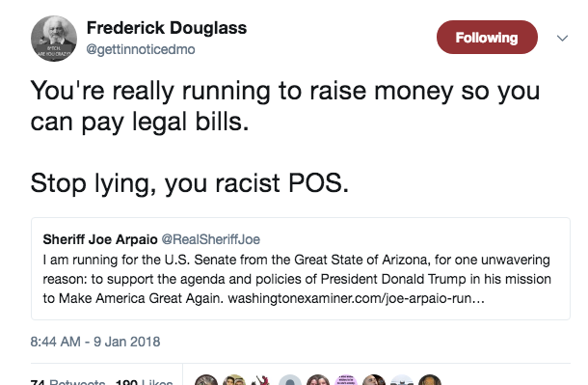Open the @gettinnoticedmo handle
588x385 pixels.
click(x=141, y=49)
